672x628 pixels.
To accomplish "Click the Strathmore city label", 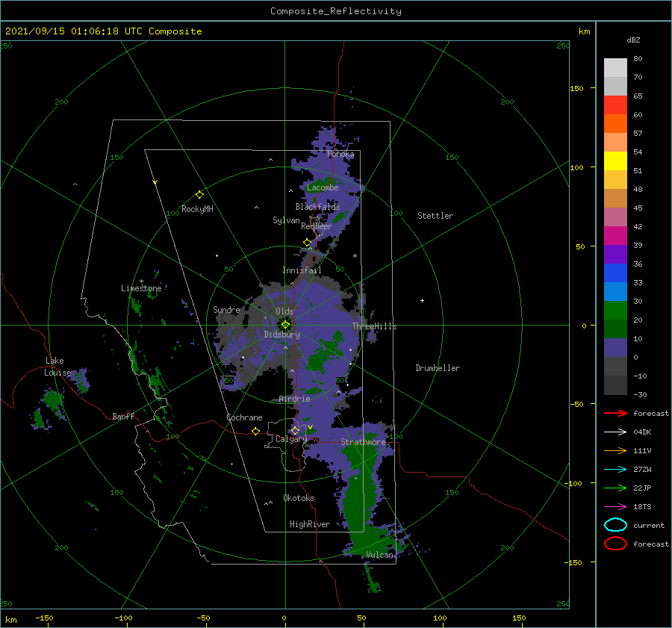I will point(363,441).
